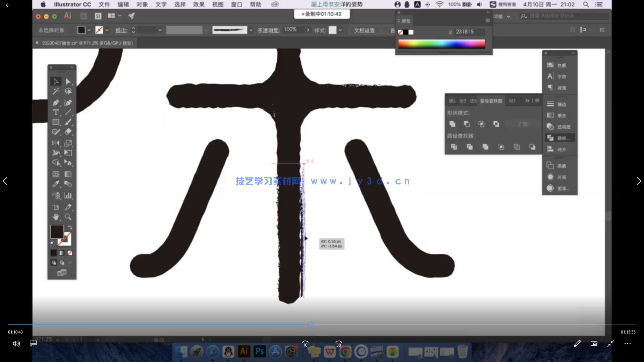Screen dimensions: 644x362
Task: Click the 文档设置 Document Setup button
Action: click(364, 30)
